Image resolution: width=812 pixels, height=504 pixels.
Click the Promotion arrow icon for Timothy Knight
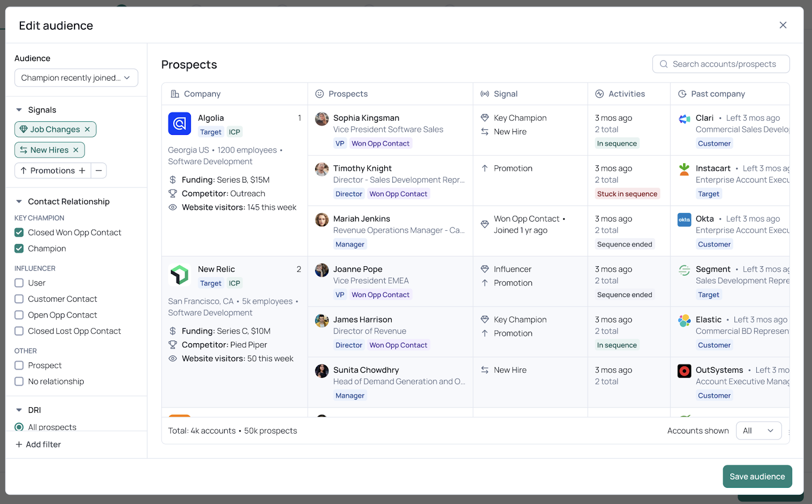pos(485,168)
